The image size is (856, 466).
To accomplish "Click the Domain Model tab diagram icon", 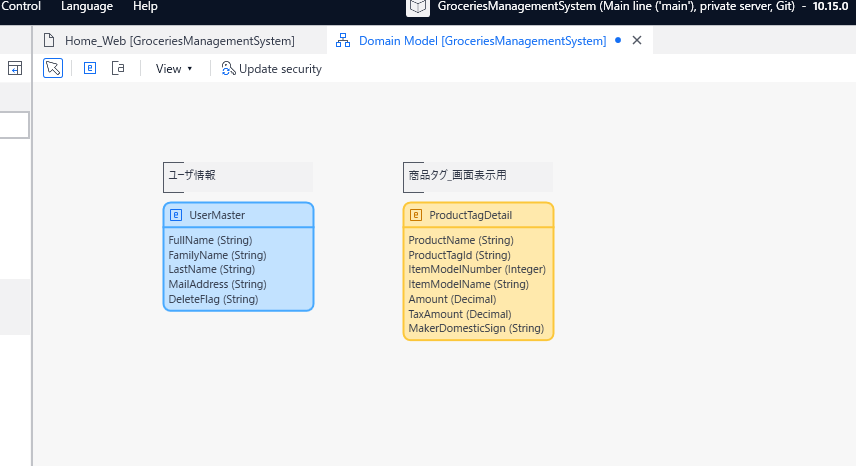I will point(343,40).
